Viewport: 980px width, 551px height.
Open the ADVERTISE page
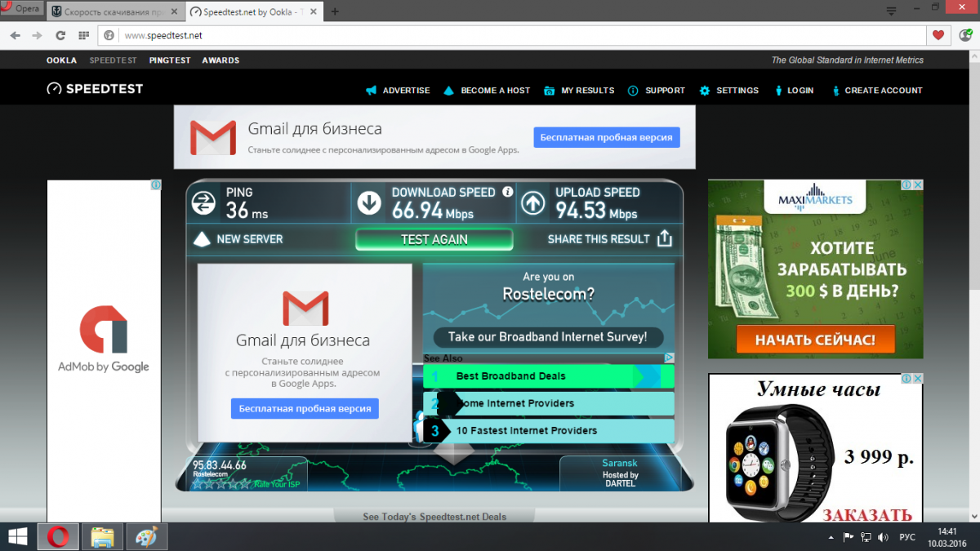(398, 91)
